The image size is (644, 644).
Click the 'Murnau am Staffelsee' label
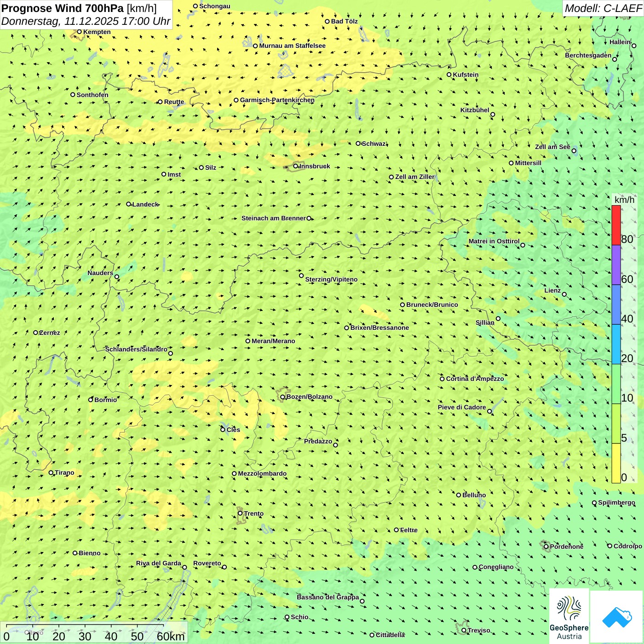click(x=292, y=46)
